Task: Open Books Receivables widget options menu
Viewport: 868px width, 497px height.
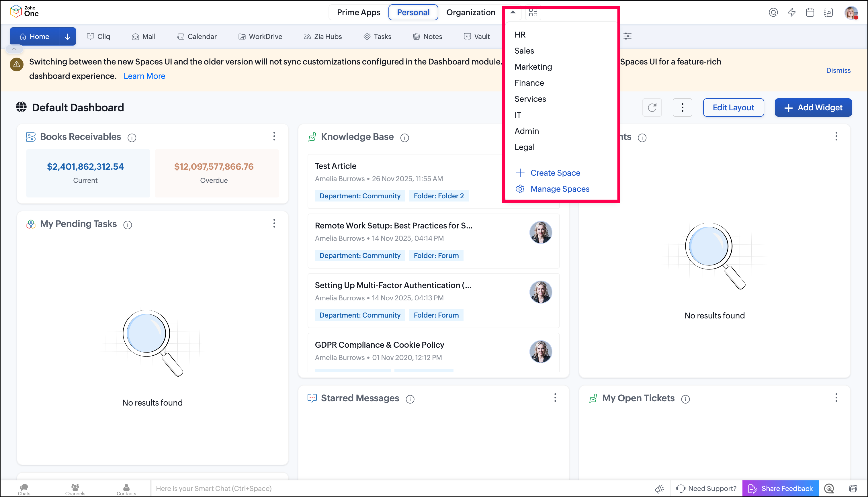Action: tap(274, 136)
